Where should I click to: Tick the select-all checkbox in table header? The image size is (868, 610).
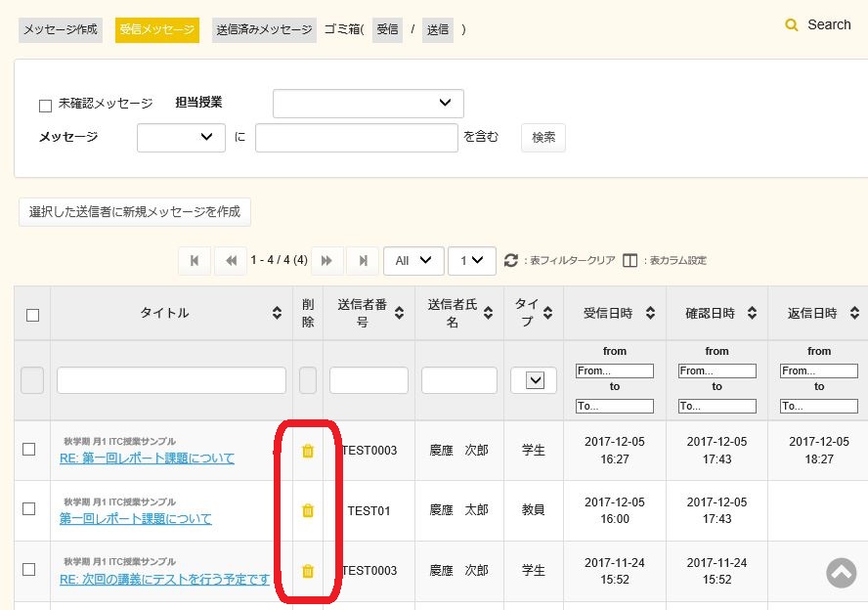32,315
